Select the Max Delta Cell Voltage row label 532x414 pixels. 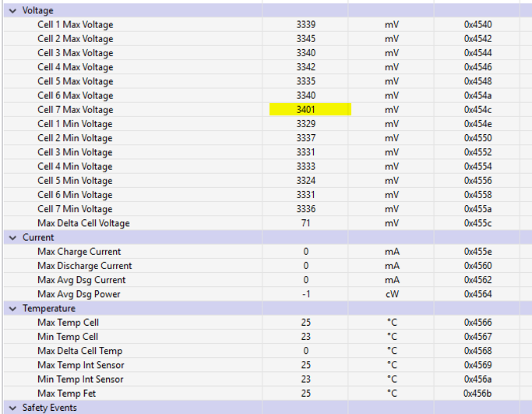coord(84,224)
